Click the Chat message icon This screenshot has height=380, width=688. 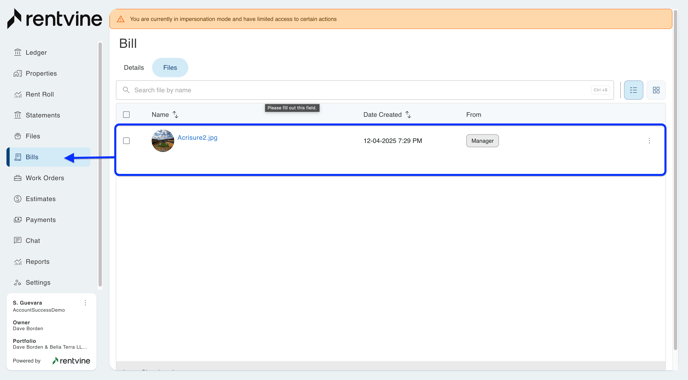click(18, 240)
